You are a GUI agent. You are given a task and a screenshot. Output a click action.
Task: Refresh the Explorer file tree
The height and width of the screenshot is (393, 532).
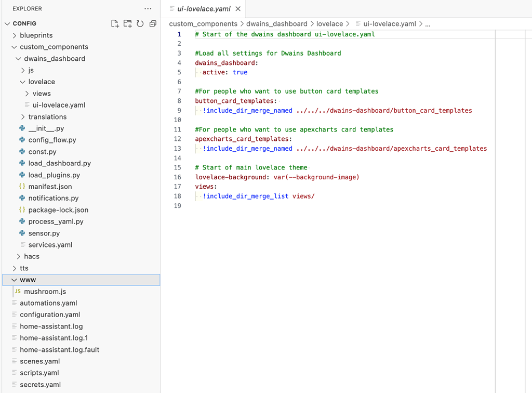point(140,23)
